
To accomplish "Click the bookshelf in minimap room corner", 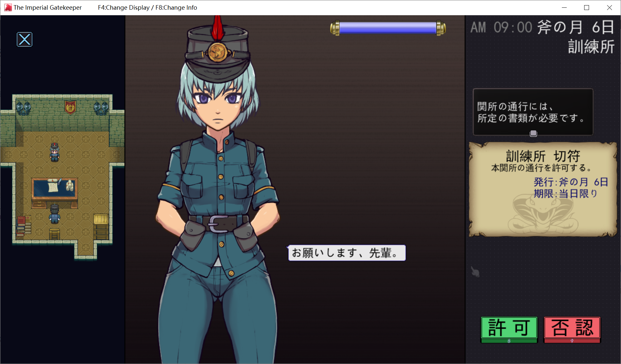I will tap(24, 226).
